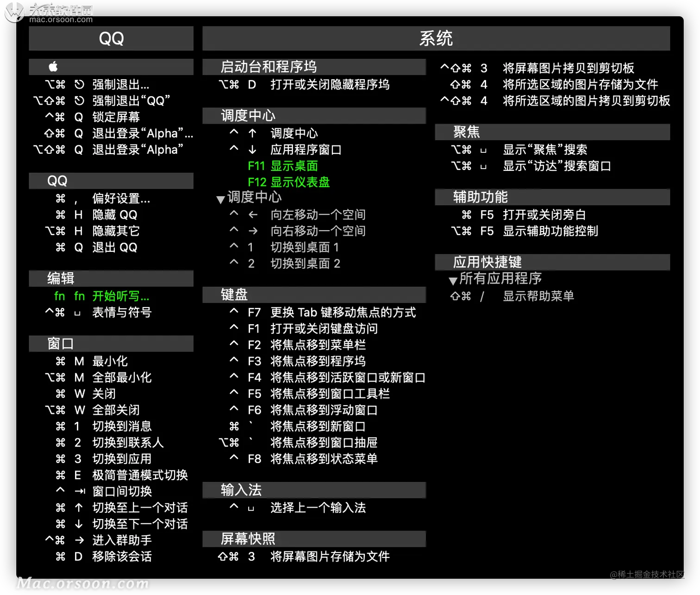The width and height of the screenshot is (700, 595).
Task: Collapse the 调度中心 disclosure triangle
Action: pyautogui.click(x=220, y=199)
